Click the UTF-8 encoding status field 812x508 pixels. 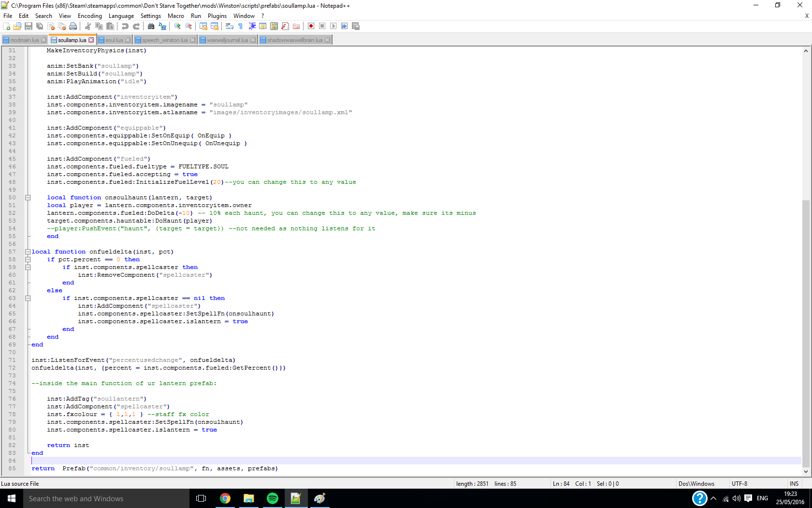[x=739, y=484]
